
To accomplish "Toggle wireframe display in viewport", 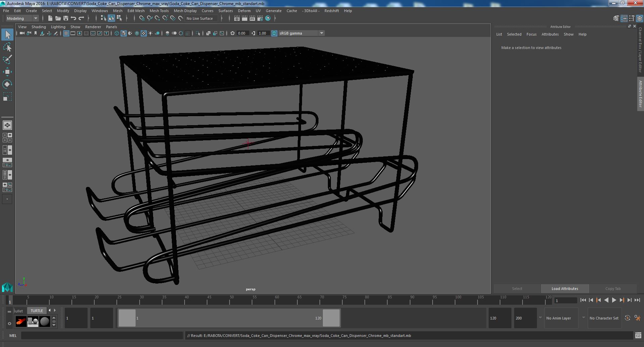I will tap(117, 33).
